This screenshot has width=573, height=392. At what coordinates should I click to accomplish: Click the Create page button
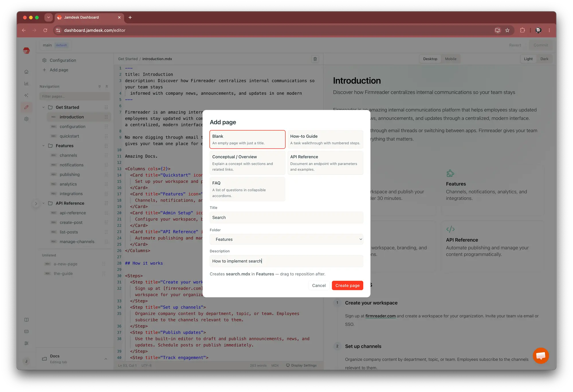coord(348,285)
